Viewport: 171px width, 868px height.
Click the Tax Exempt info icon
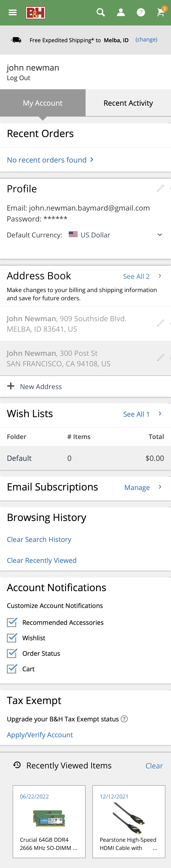pos(124,719)
